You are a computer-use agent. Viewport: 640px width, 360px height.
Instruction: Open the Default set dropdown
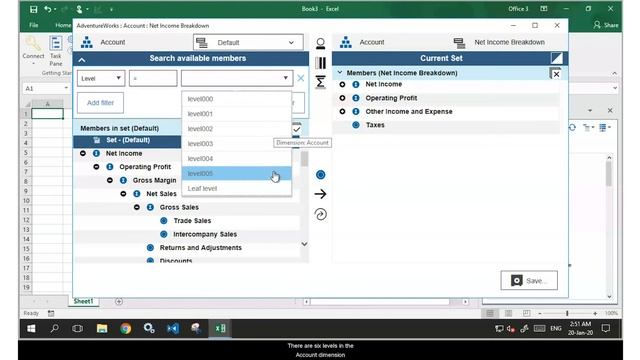[248, 42]
